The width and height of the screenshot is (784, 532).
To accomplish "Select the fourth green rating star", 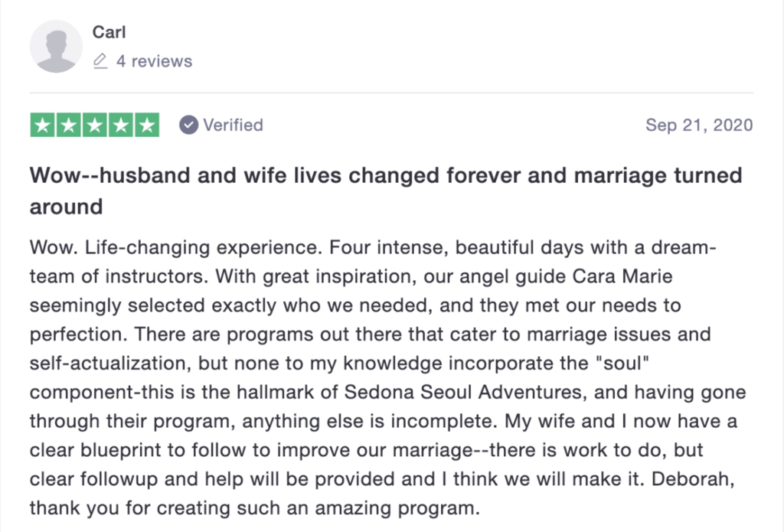I will click(121, 125).
